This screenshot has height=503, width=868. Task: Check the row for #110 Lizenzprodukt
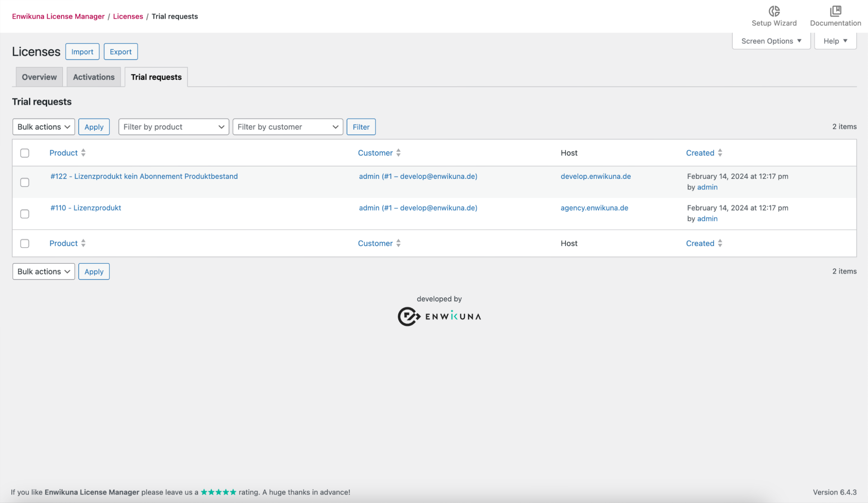[x=25, y=214]
